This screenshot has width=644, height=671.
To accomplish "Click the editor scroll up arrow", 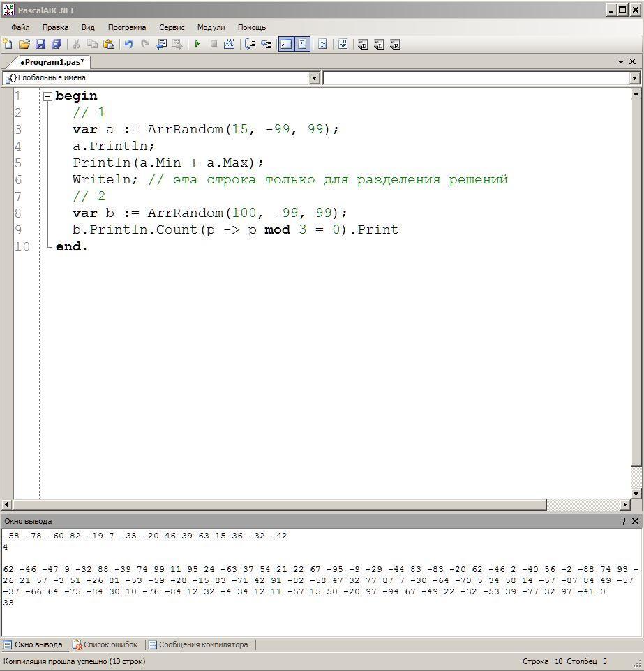I will tap(636, 93).
